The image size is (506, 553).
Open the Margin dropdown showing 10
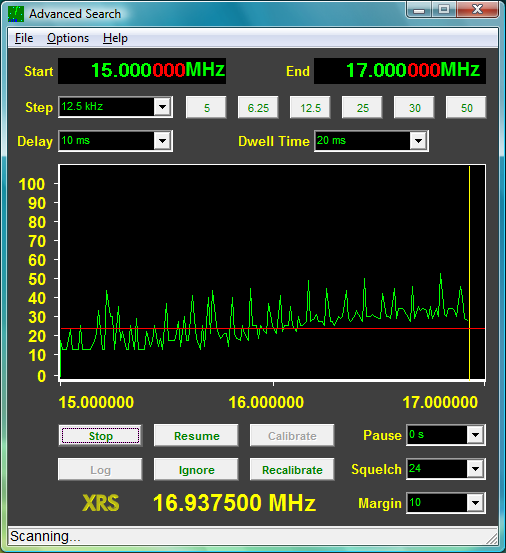click(x=475, y=503)
